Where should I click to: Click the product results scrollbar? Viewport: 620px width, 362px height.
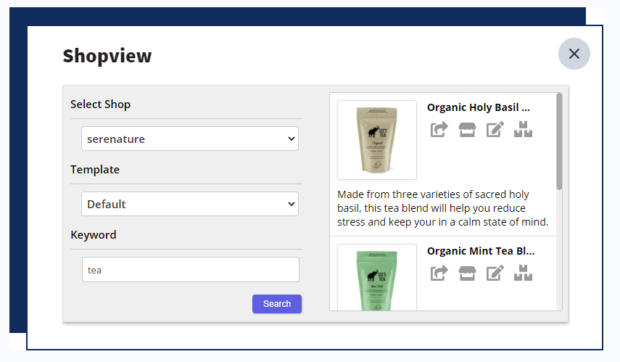[559, 141]
